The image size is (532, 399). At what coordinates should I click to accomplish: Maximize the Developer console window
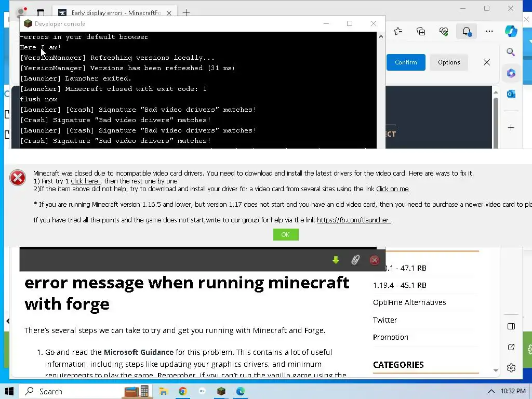tap(350, 23)
